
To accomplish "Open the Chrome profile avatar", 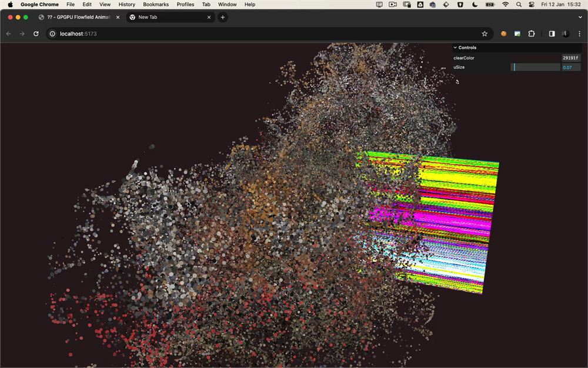I will pyautogui.click(x=566, y=34).
